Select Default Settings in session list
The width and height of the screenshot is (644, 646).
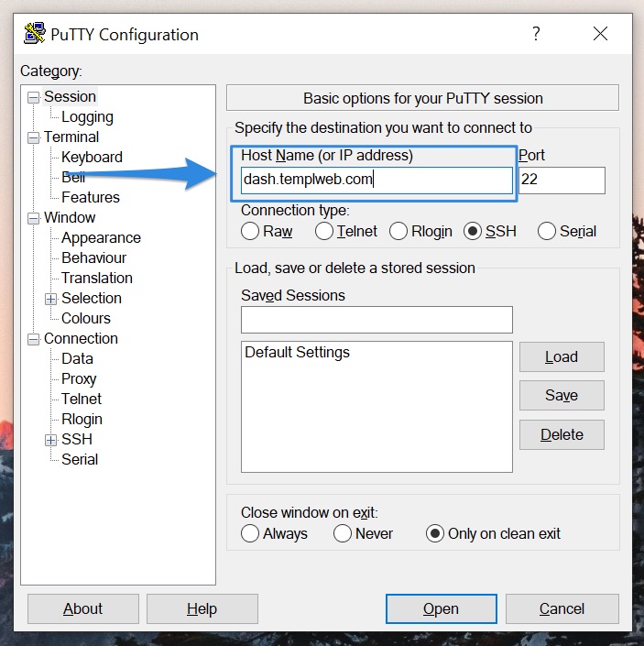[297, 352]
